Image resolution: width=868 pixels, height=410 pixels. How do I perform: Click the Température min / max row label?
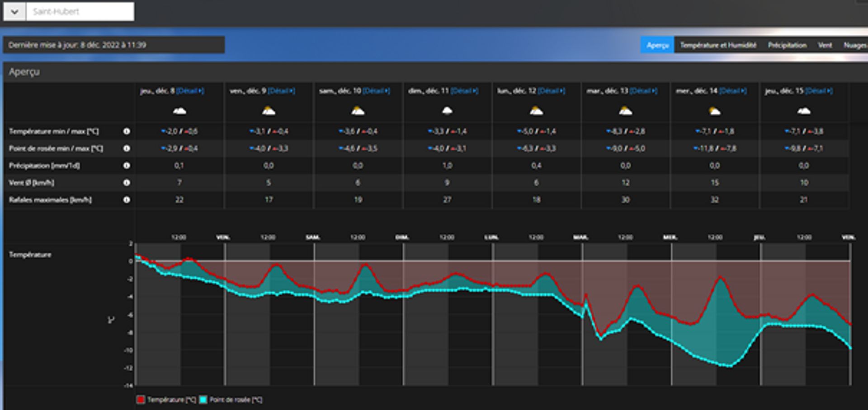click(x=54, y=131)
